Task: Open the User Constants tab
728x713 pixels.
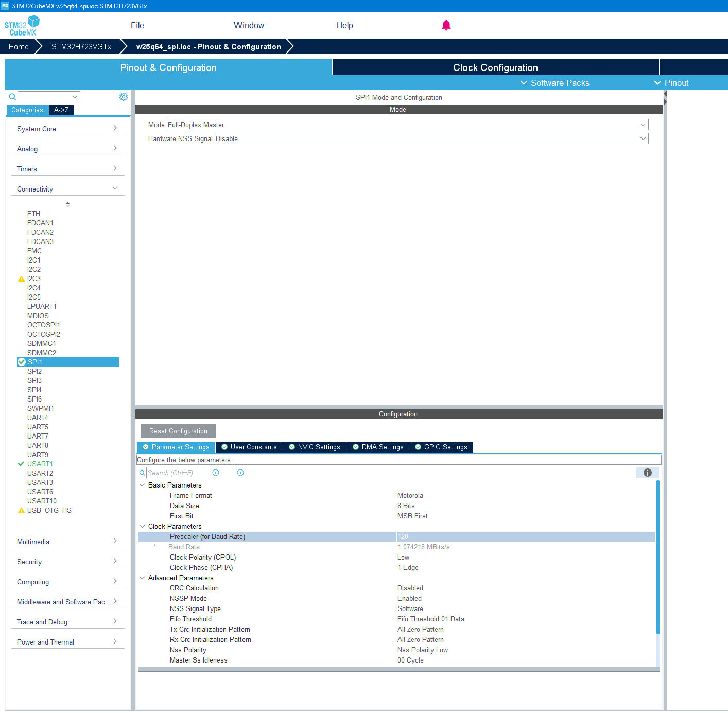Action: 249,447
